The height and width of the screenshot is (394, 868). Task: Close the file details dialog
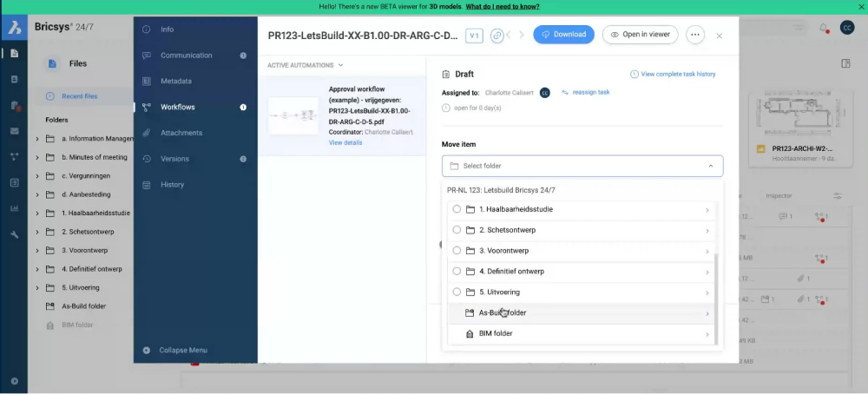[x=719, y=36]
